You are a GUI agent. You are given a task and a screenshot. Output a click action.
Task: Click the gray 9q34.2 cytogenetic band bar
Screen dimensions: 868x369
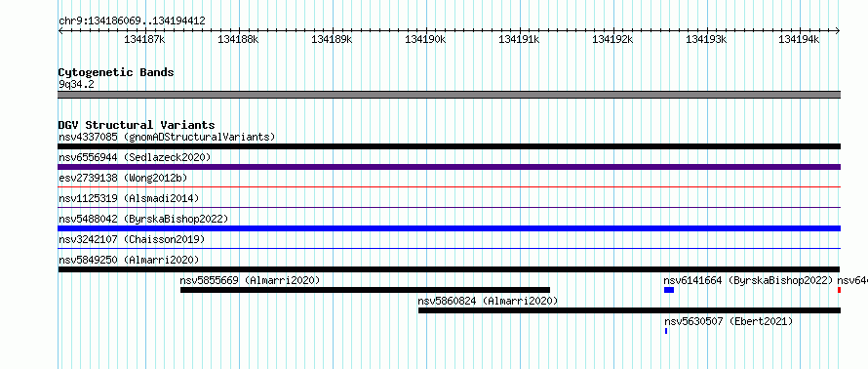[449, 95]
